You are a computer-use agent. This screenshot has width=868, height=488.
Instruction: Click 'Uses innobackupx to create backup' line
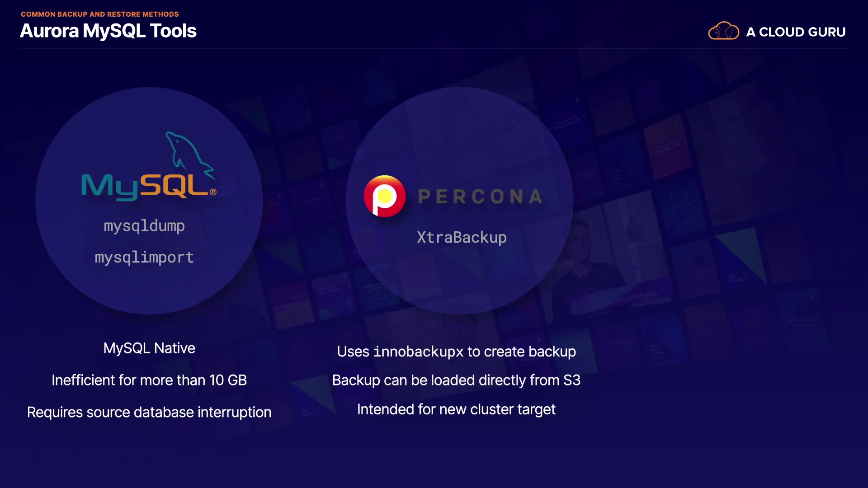pyautogui.click(x=456, y=352)
